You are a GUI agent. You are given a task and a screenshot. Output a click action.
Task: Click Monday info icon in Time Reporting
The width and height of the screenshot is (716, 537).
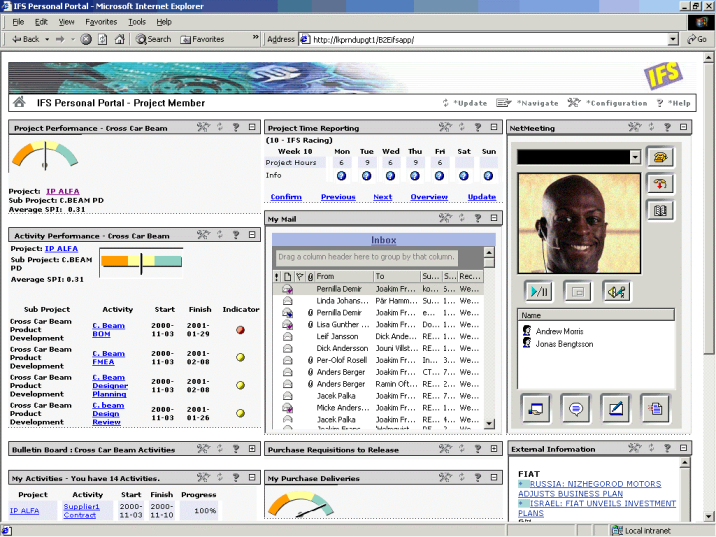341,176
